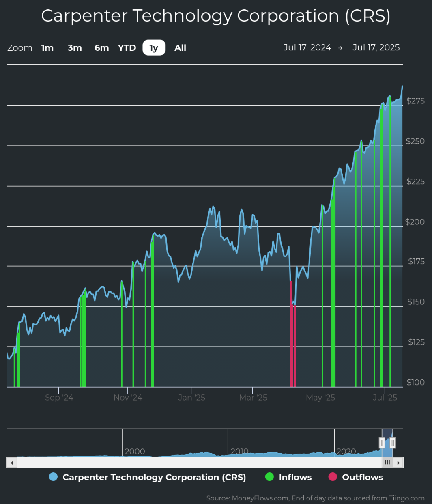Select the 3m zoom range
The height and width of the screenshot is (504, 432).
tap(75, 48)
